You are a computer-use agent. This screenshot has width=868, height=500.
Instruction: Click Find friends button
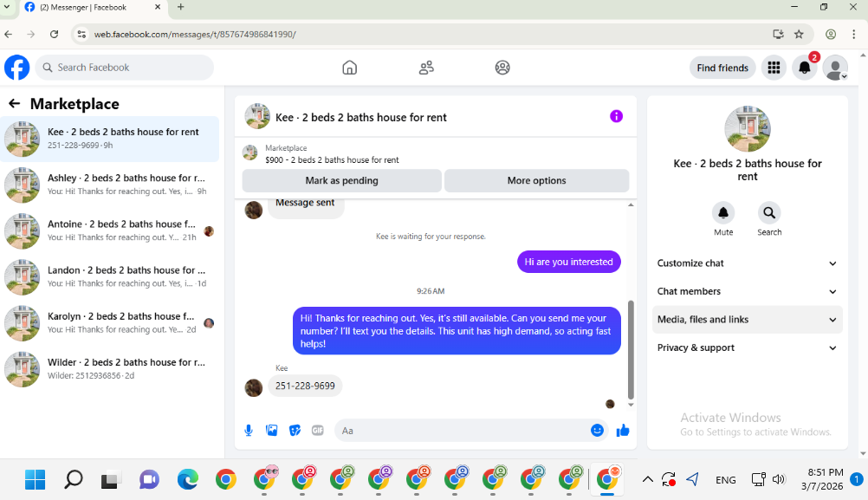click(x=722, y=68)
